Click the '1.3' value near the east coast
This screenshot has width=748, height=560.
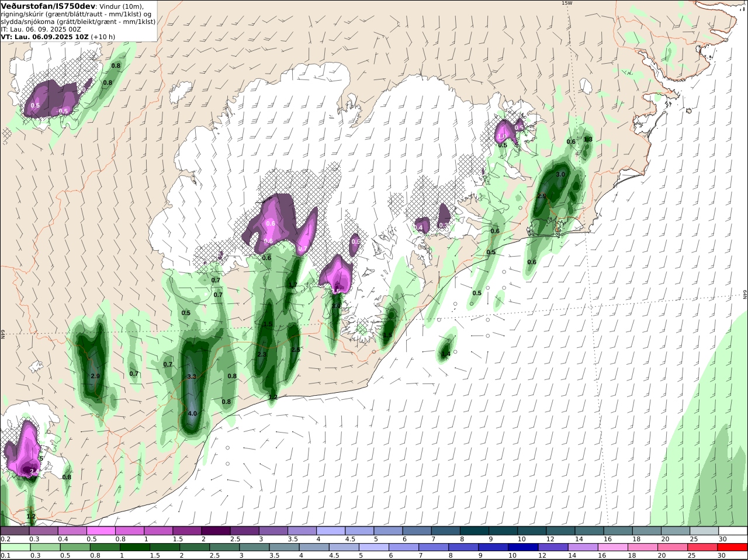click(x=588, y=139)
